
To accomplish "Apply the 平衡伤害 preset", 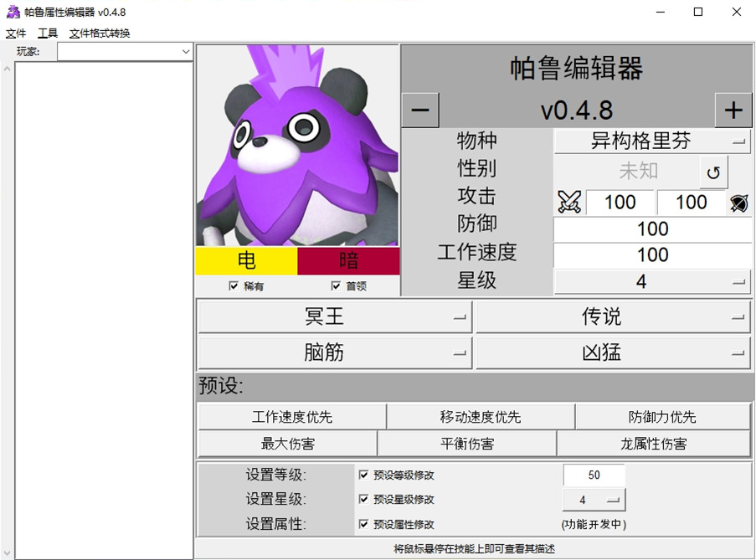I will (x=467, y=444).
